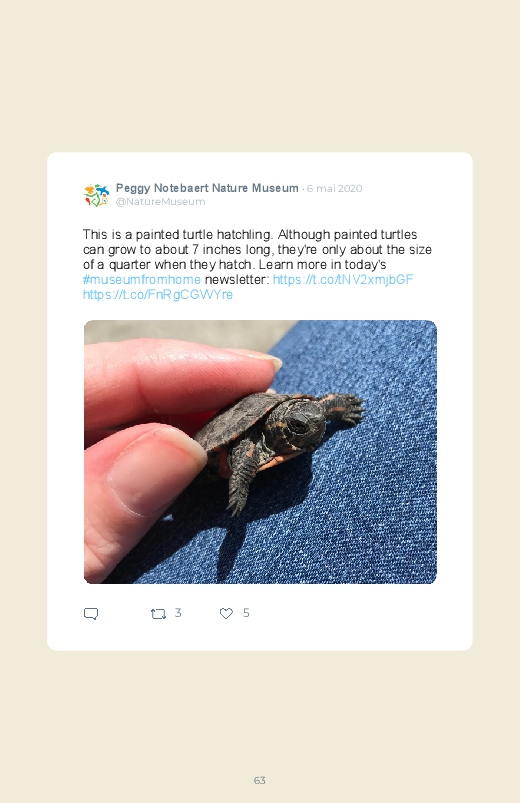This screenshot has height=803, width=520.
Task: Like the tweet with the heart icon
Action: click(226, 614)
